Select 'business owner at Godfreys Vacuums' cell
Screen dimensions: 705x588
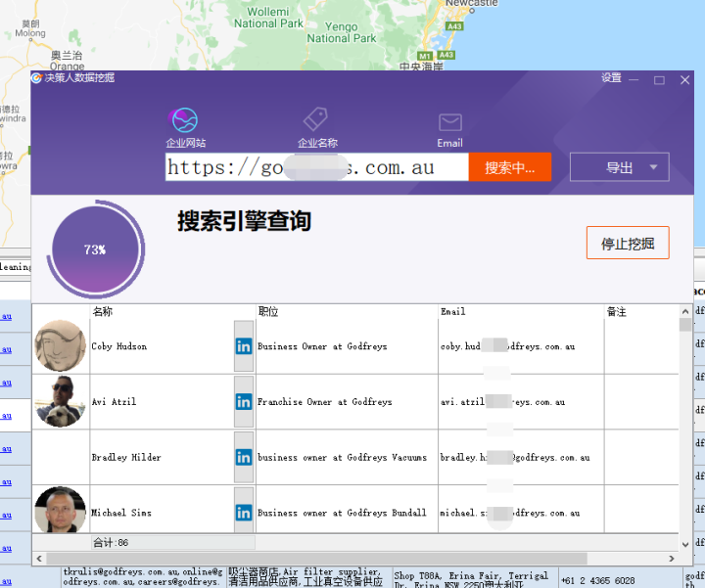coord(347,458)
